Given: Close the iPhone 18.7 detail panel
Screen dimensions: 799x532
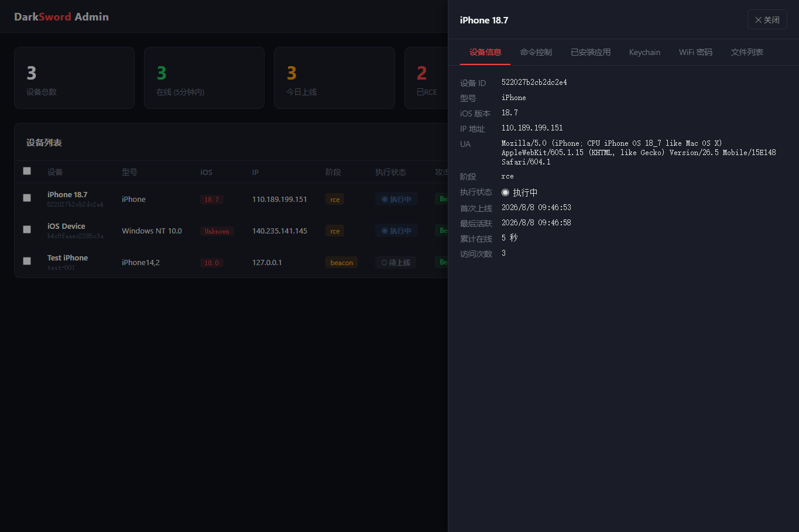Looking at the screenshot, I should [767, 20].
